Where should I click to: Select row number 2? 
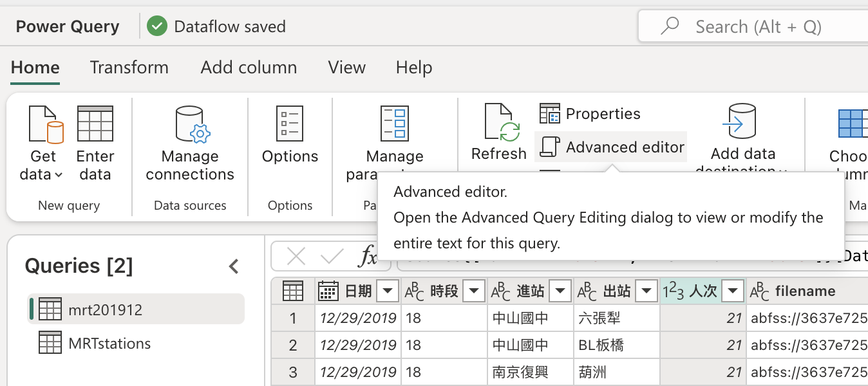pos(293,345)
